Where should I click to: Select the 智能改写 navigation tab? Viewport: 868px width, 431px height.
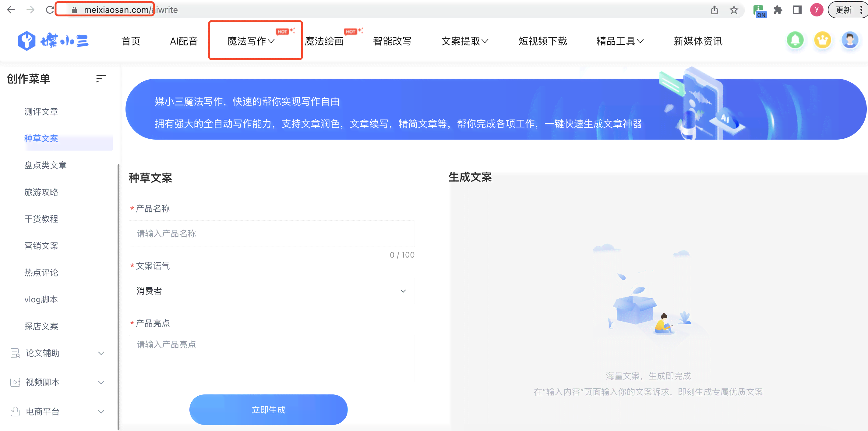(393, 41)
